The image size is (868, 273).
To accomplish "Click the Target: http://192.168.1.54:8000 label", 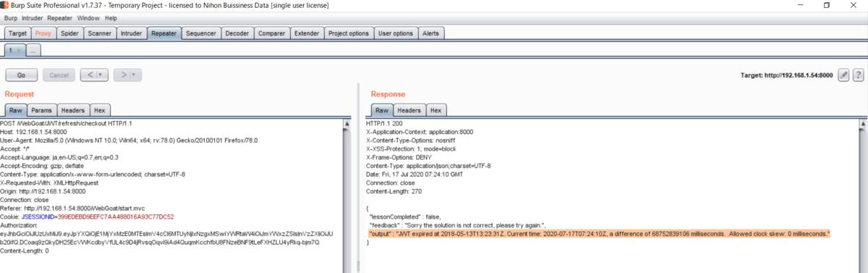I will (x=787, y=75).
